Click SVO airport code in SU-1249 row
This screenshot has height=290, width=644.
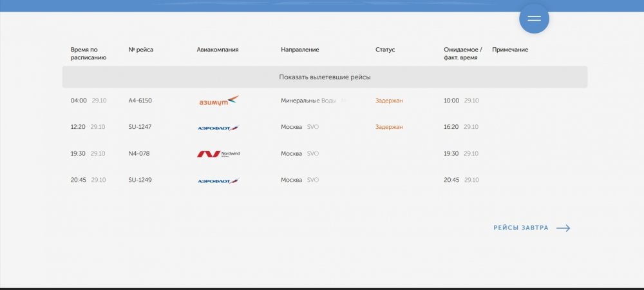click(x=313, y=180)
